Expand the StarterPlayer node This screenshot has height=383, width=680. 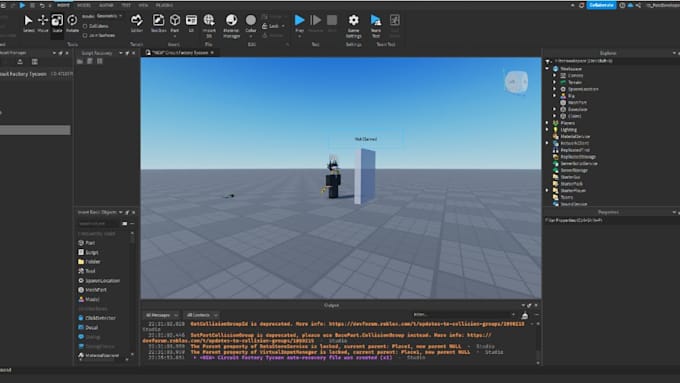pyautogui.click(x=548, y=190)
